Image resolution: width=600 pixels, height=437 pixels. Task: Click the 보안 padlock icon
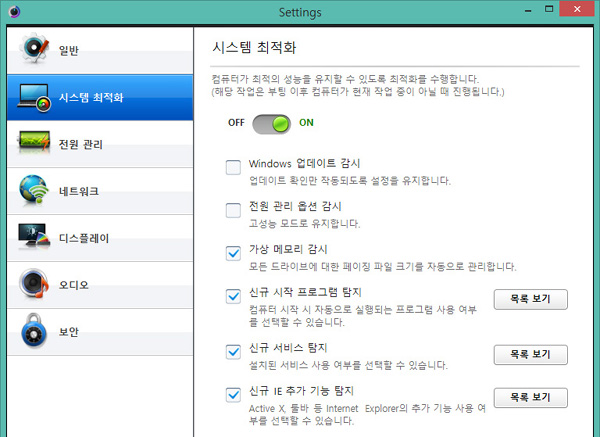pyautogui.click(x=34, y=331)
